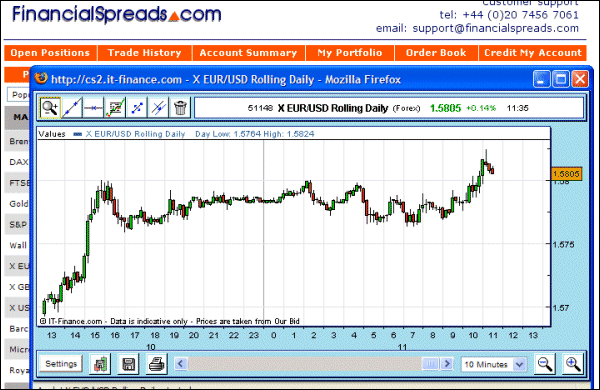Select the magnifier zoom tool in chart toolbar
The height and width of the screenshot is (390, 600).
pos(50,108)
